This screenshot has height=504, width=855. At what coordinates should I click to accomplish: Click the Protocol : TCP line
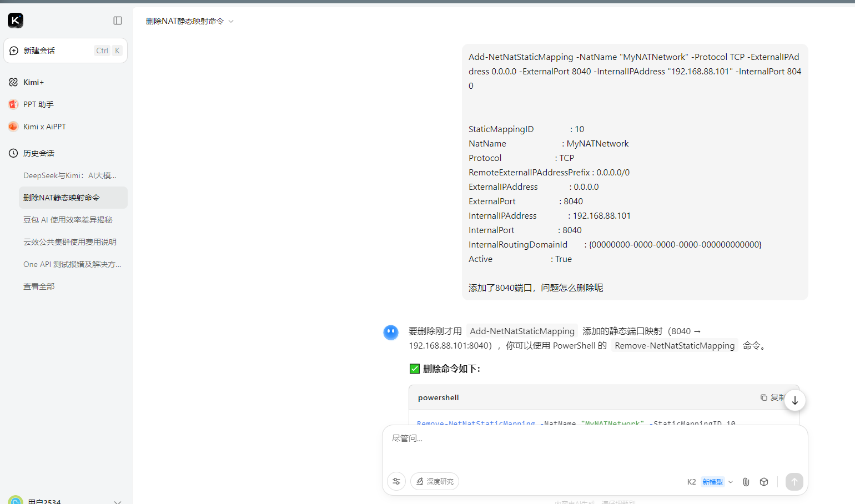(521, 158)
